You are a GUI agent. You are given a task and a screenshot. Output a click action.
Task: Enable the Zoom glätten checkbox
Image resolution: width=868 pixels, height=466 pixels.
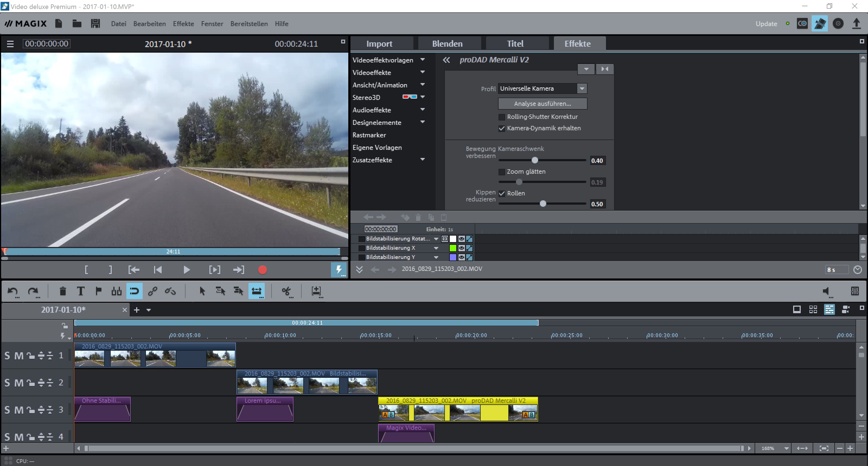click(x=502, y=172)
